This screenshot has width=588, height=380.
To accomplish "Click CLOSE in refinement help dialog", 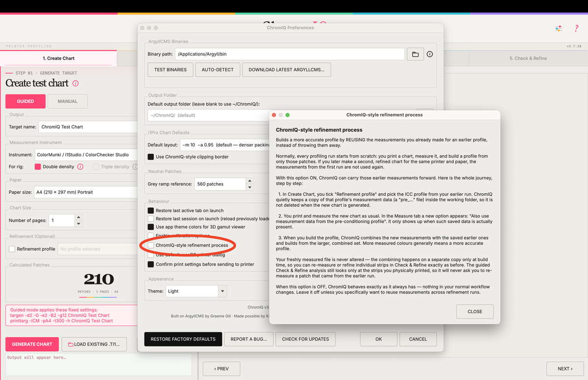I will (475, 311).
